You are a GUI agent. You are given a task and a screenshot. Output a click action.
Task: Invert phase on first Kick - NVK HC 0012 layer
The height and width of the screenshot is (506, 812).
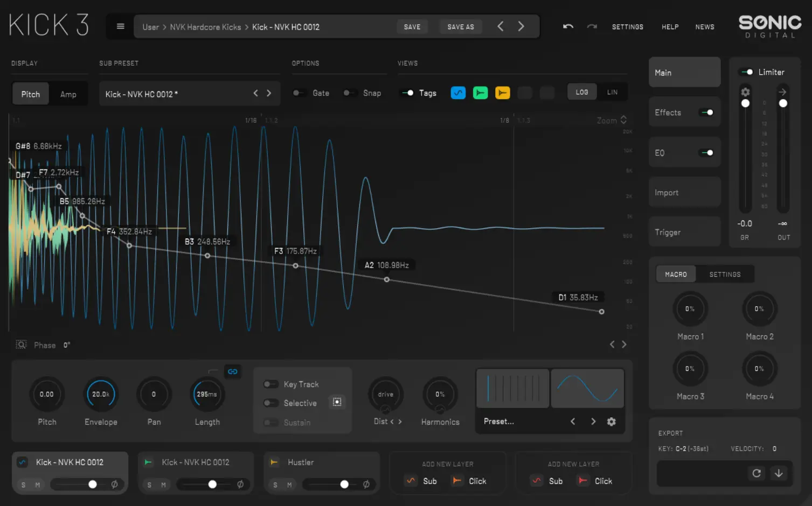[x=114, y=484]
